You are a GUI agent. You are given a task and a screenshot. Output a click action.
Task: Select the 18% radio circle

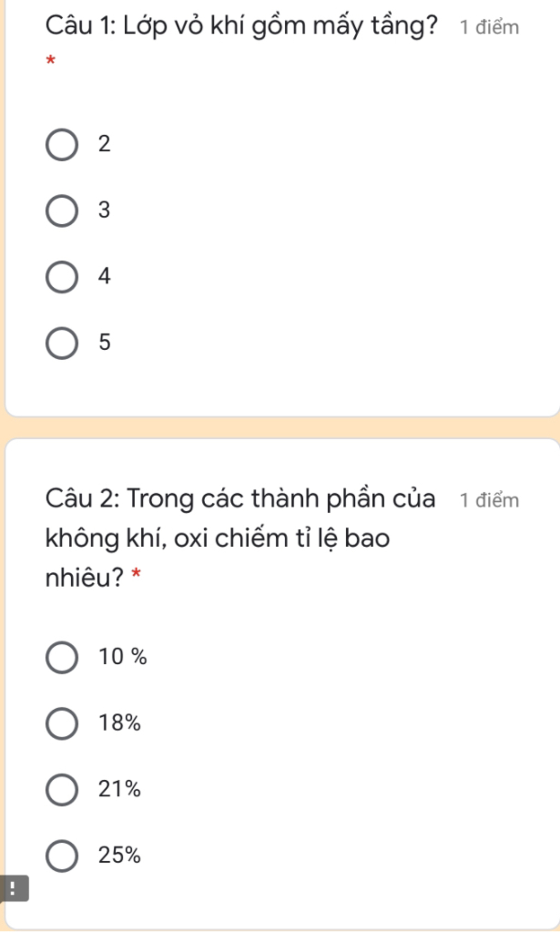click(62, 723)
